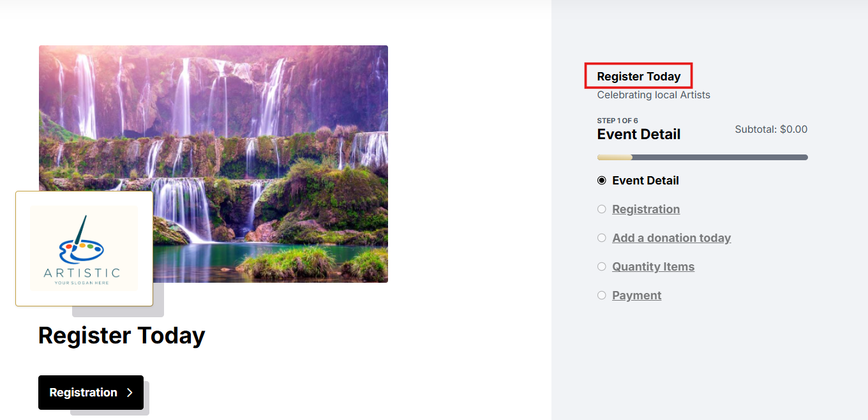Click the Step 1 of 6 label
868x420 pixels.
[x=617, y=121]
